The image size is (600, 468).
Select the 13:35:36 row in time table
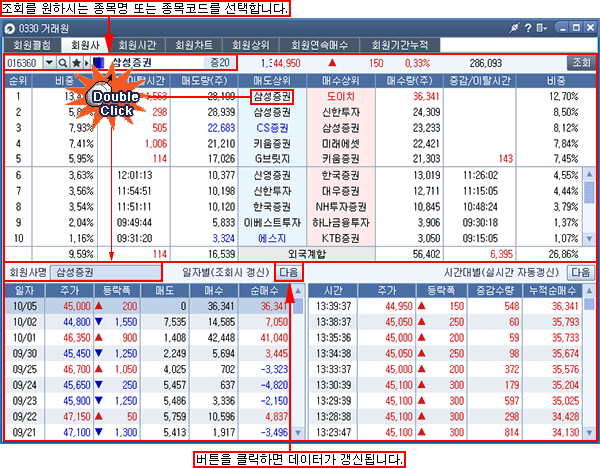446,338
